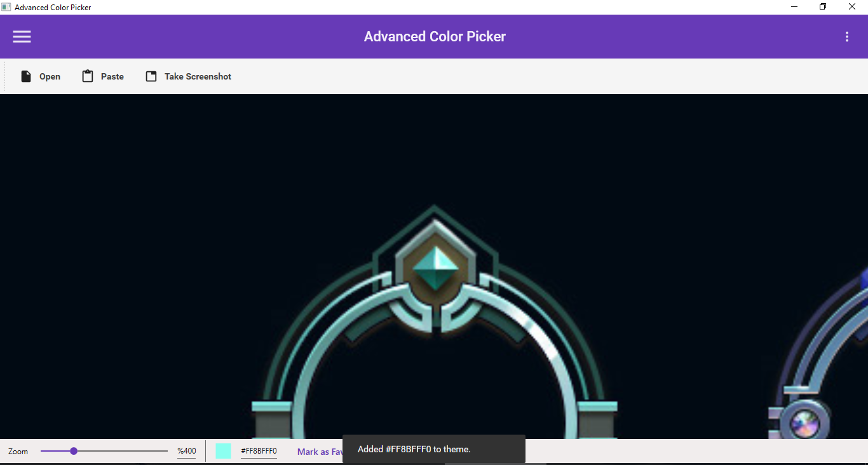The image size is (868, 465).
Task: Open the hamburger navigation menu
Action: pyautogui.click(x=22, y=37)
